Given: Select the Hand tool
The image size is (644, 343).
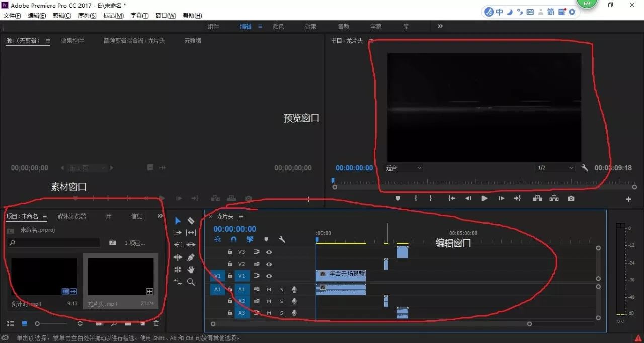Looking at the screenshot, I should tap(191, 270).
